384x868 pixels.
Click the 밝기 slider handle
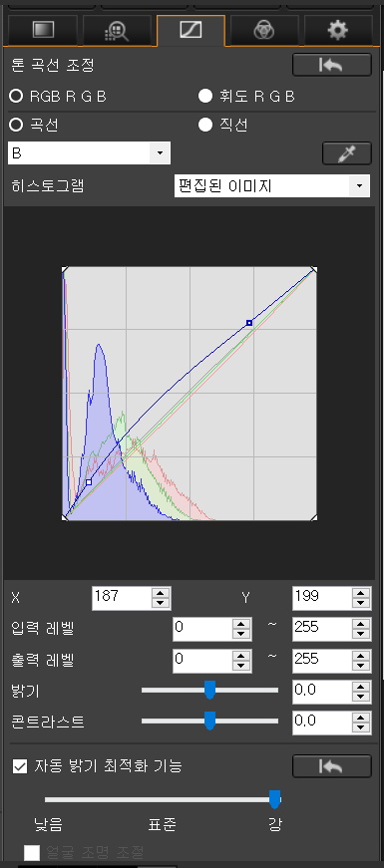tap(209, 691)
